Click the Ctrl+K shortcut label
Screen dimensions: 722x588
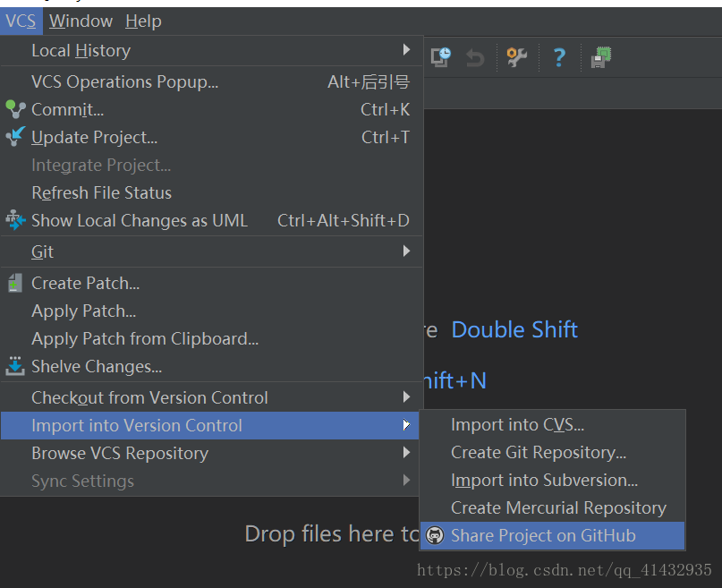tap(385, 109)
